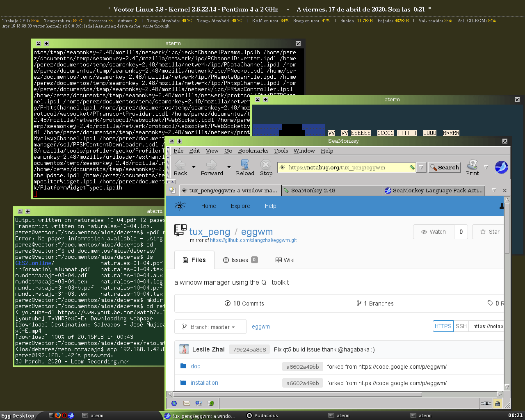Toggle the online/offline connection indicator
The image size is (525, 420).
point(486,404)
